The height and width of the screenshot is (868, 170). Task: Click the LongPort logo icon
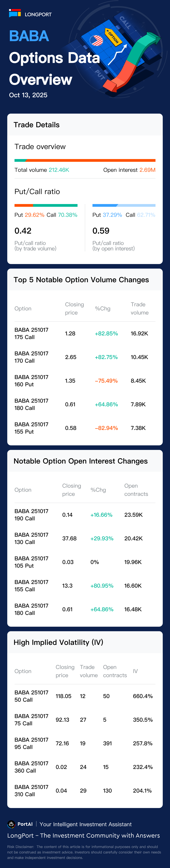(15, 13)
